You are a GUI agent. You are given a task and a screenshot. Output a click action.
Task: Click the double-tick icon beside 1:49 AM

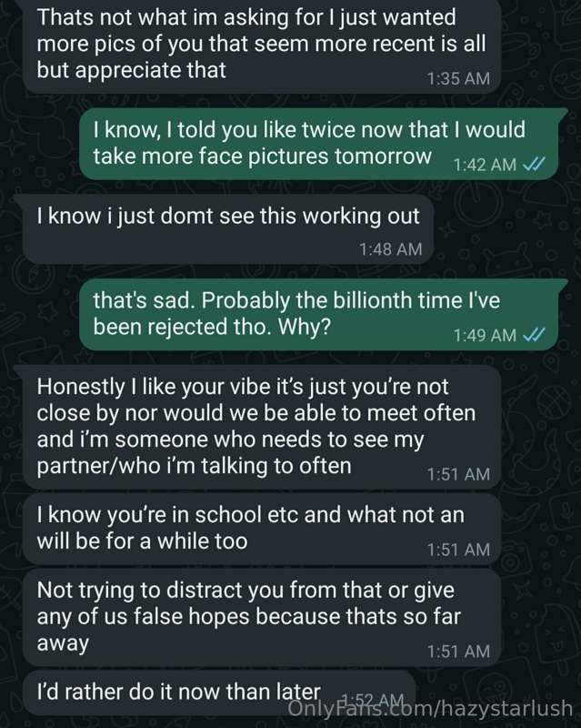click(533, 335)
